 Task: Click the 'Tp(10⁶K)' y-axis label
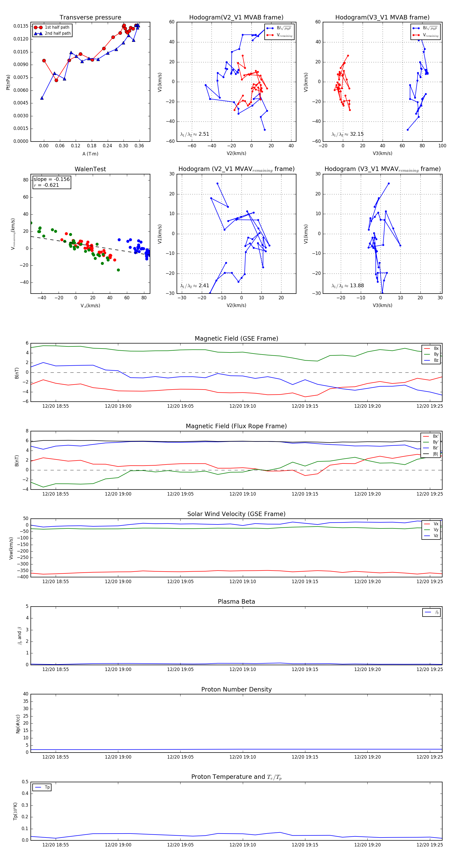15,811
